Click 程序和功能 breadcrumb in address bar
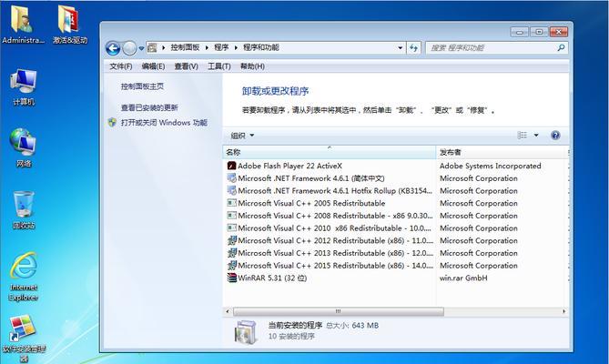 pos(261,47)
